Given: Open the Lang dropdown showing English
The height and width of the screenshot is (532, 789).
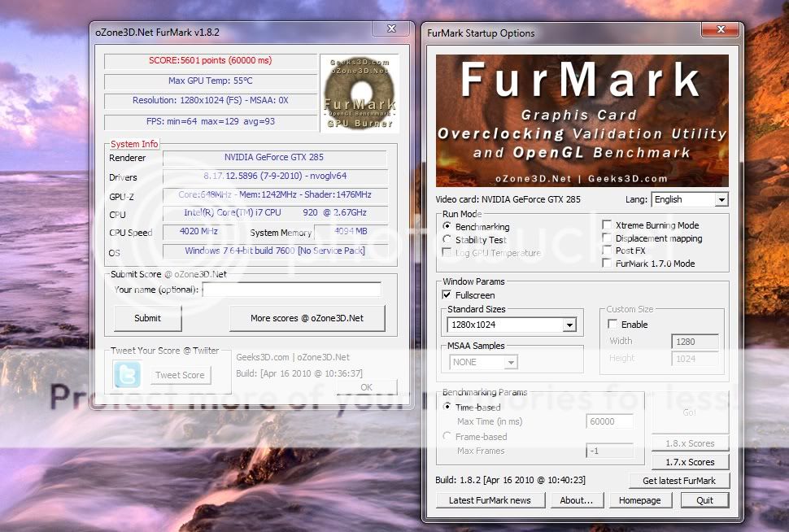Looking at the screenshot, I should click(x=690, y=199).
